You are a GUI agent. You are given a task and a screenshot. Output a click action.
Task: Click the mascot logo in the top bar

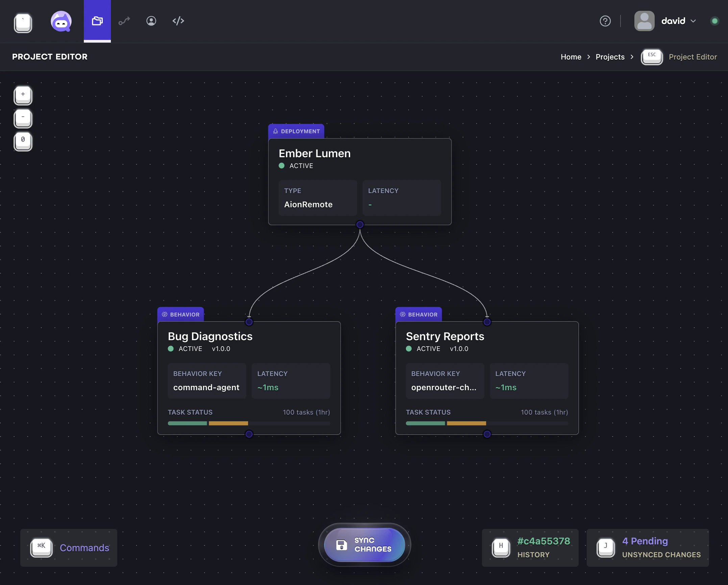pos(61,21)
